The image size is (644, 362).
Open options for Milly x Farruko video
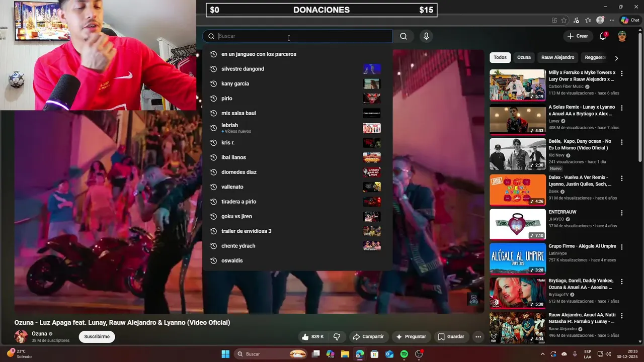point(622,73)
